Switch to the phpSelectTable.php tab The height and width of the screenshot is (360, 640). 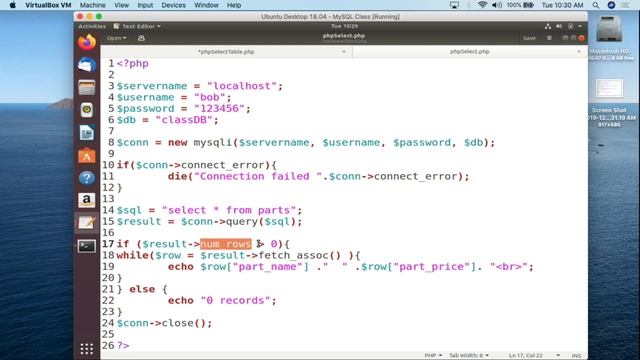click(x=226, y=51)
